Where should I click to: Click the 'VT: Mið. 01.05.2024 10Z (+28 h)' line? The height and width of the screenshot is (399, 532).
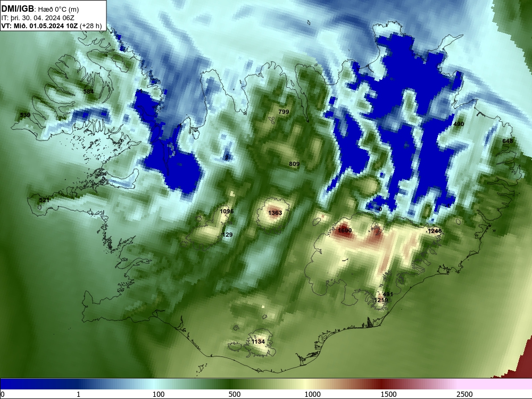pyautogui.click(x=51, y=26)
